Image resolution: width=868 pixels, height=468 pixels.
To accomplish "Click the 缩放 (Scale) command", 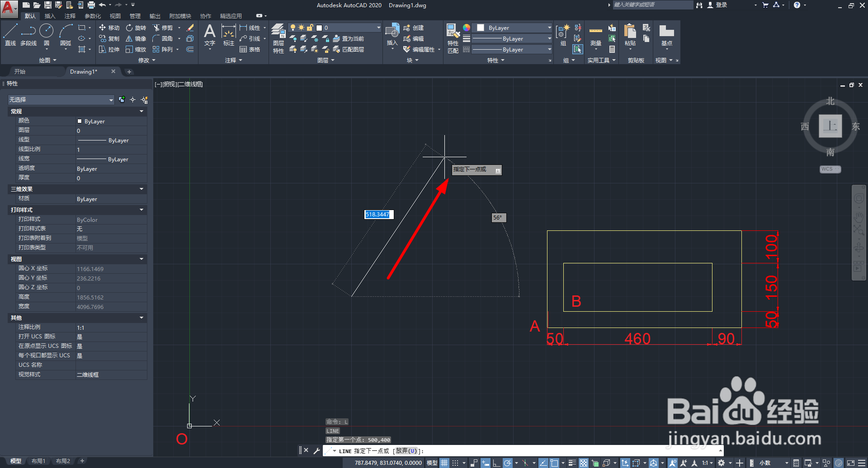I will tap(136, 49).
